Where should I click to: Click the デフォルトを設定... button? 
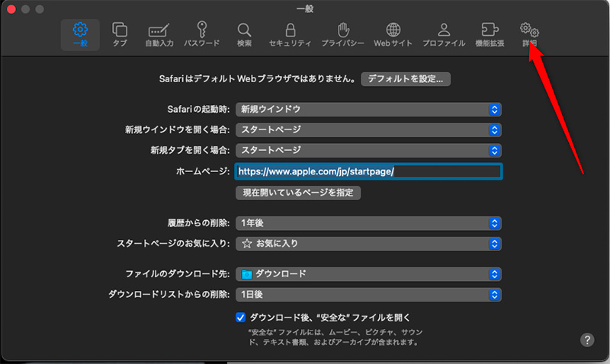(406, 79)
